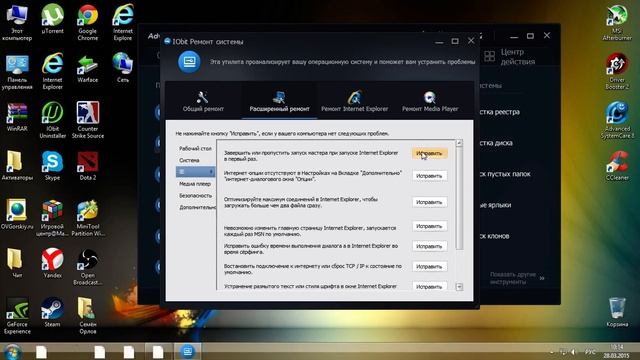The height and width of the screenshot is (360, 640).
Task: Switch to Ремонт Internet Explorer tab
Action: point(354,101)
